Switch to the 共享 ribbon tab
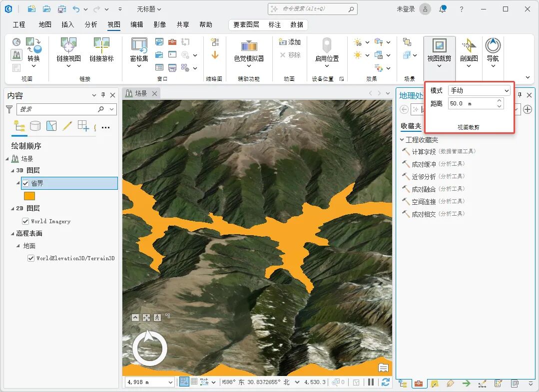Viewport: 539px width, 392px height. (182, 24)
